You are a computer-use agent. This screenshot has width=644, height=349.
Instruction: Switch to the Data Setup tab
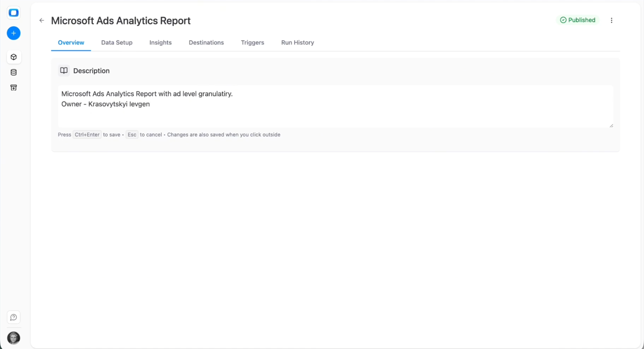click(117, 43)
